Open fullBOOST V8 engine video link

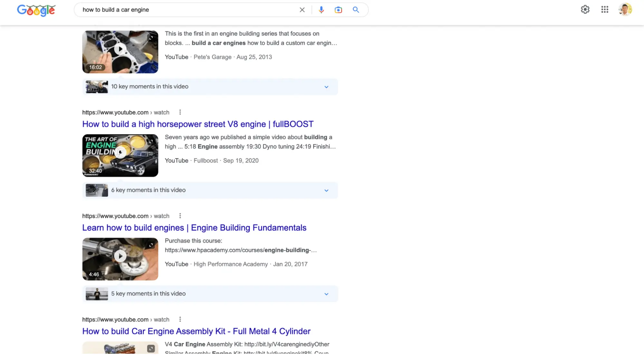click(197, 124)
